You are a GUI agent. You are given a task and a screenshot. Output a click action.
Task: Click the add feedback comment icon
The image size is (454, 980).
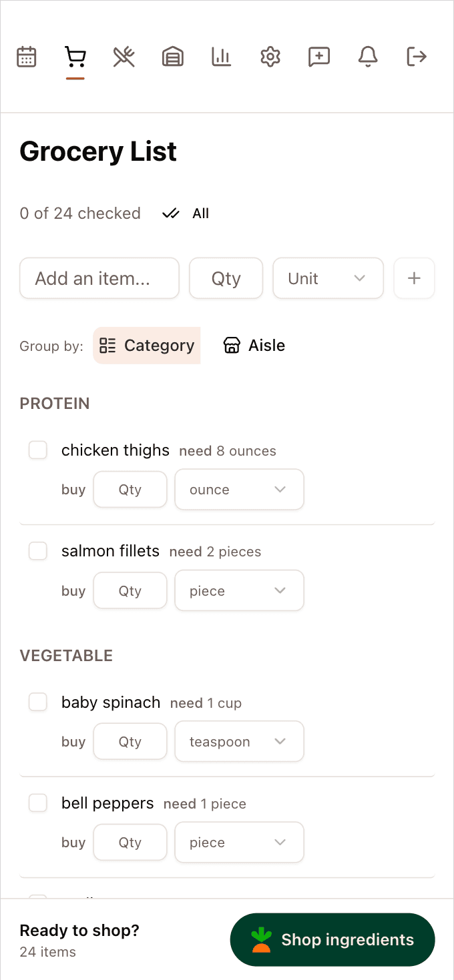tap(319, 57)
